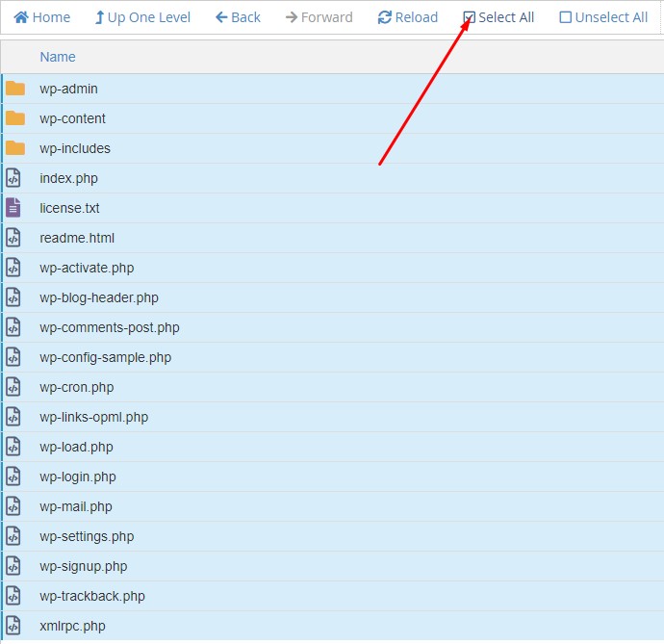Click the wp-activate.php file icon
This screenshot has height=644, width=664.
13,268
